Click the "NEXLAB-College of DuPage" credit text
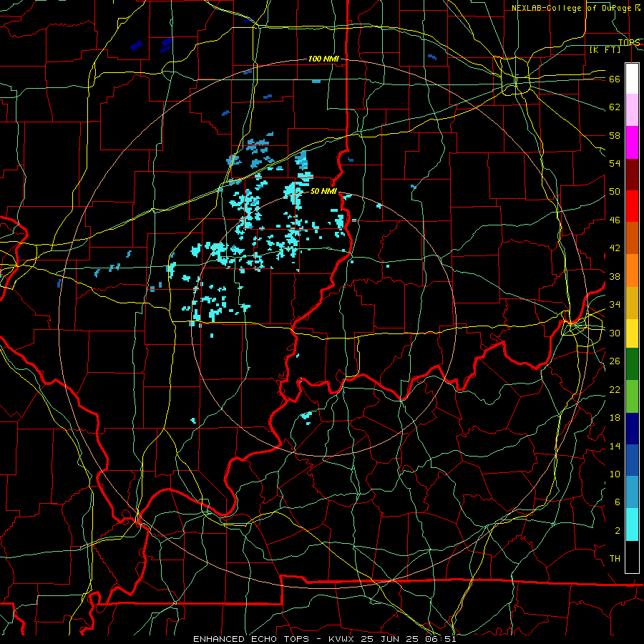 tap(570, 8)
